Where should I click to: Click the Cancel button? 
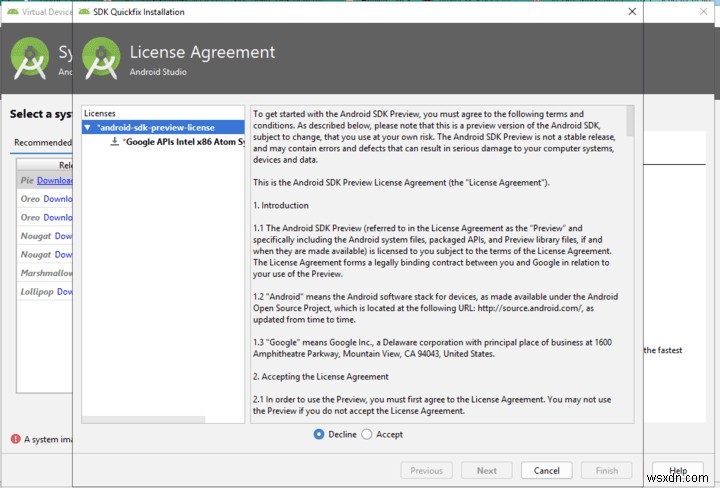[546, 471]
